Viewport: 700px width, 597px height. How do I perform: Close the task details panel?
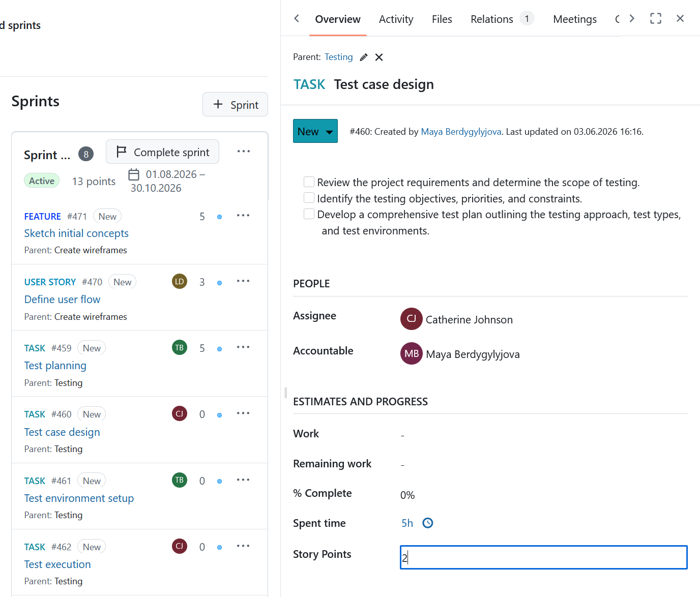(x=680, y=19)
